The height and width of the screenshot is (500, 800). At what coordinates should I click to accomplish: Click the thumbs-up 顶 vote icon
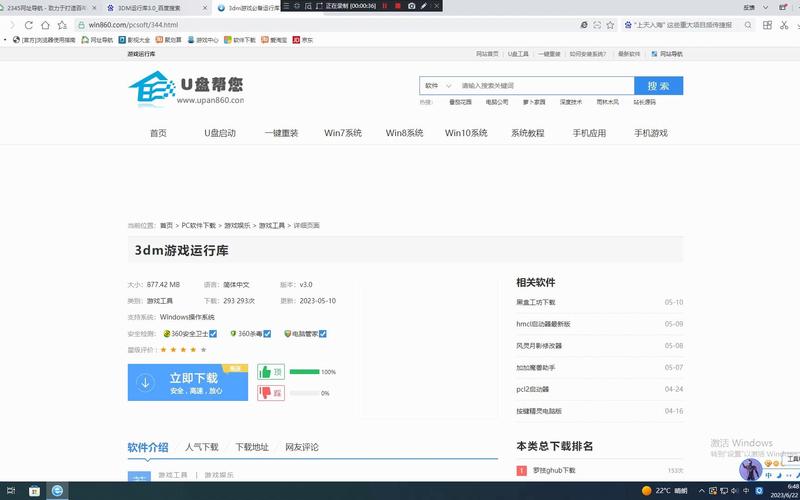pos(271,372)
